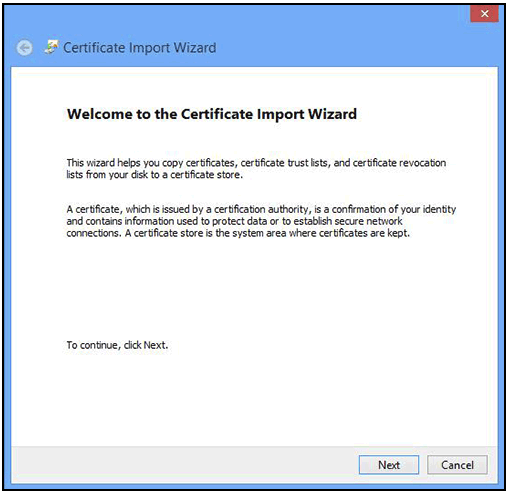The height and width of the screenshot is (495, 509).
Task: Click the gray footer bar left of Next
Action: pyautogui.click(x=183, y=465)
